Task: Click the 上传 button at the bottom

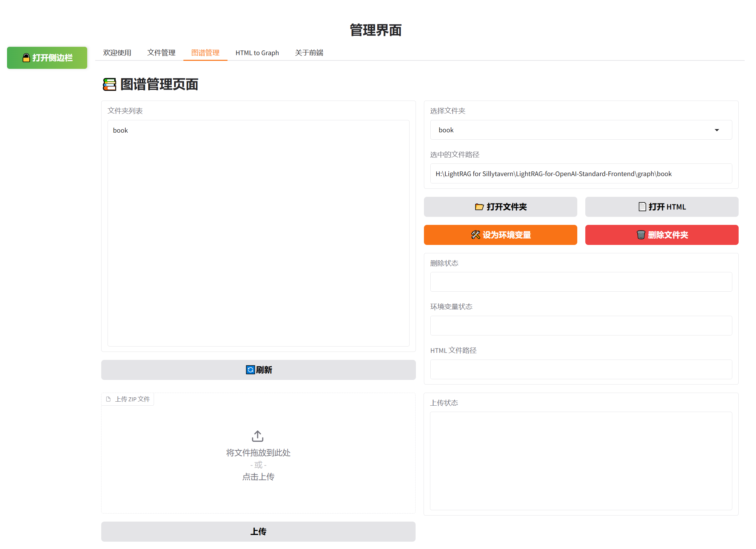Action: (x=258, y=531)
